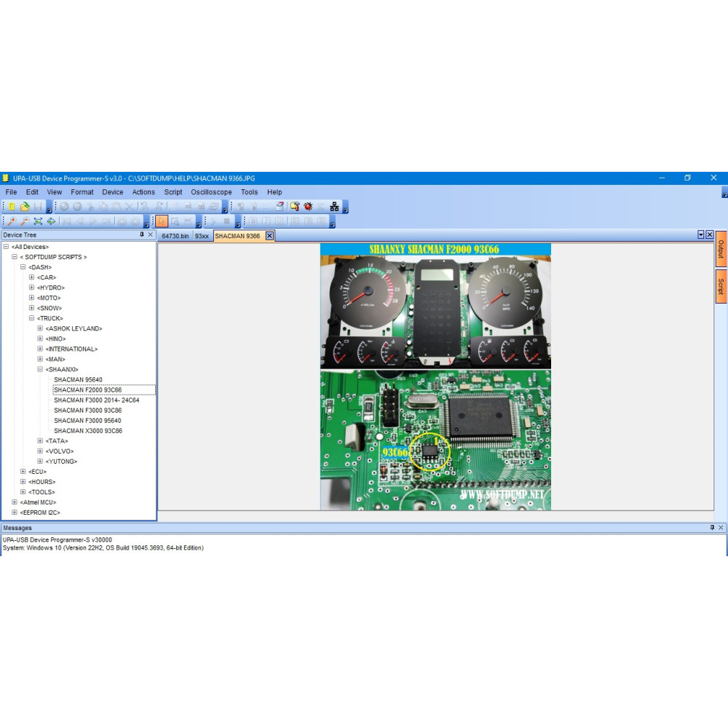Click the hammer build icon
The height and width of the screenshot is (728, 728).
pyautogui.click(x=295, y=207)
